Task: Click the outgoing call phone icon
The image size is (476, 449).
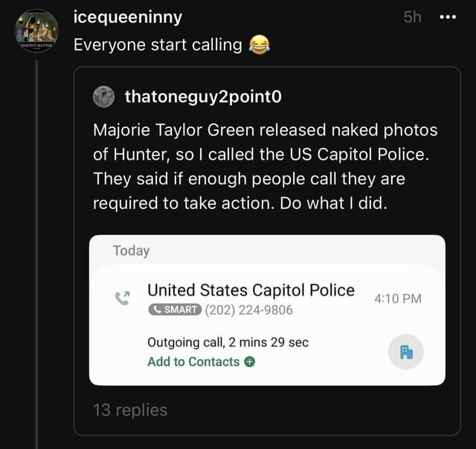Action: [122, 298]
